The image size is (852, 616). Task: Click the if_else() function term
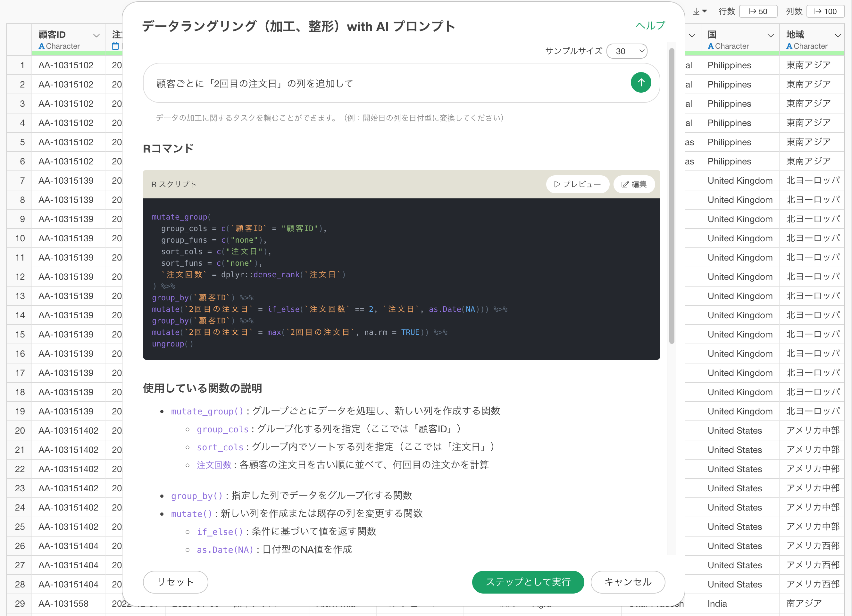coord(220,532)
